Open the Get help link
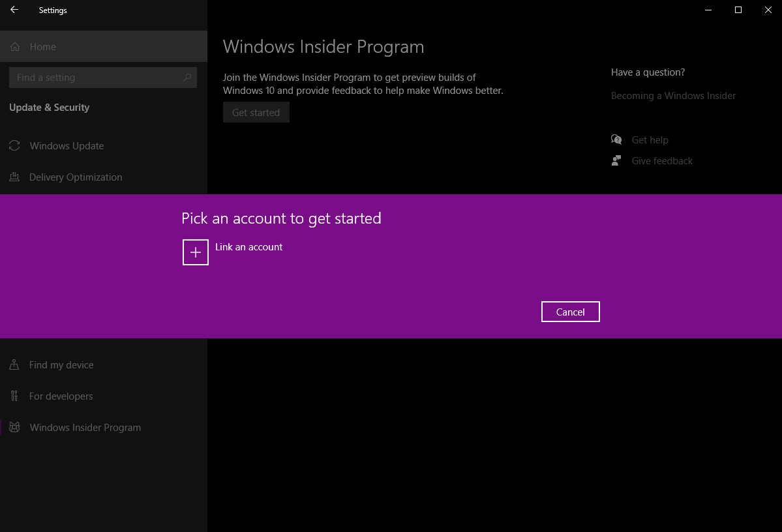 pos(650,140)
